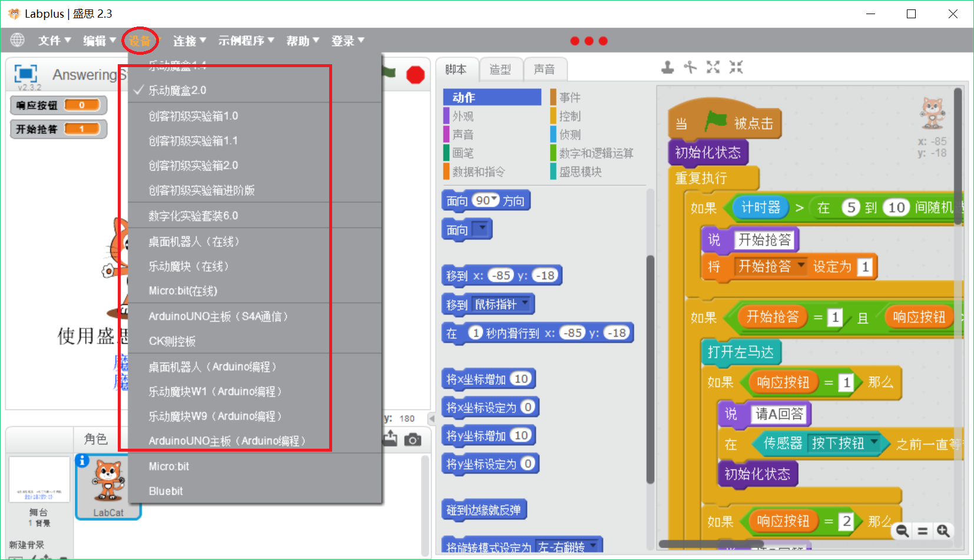Switch to the 声音 tab
Image resolution: width=974 pixels, height=560 pixels.
(545, 69)
